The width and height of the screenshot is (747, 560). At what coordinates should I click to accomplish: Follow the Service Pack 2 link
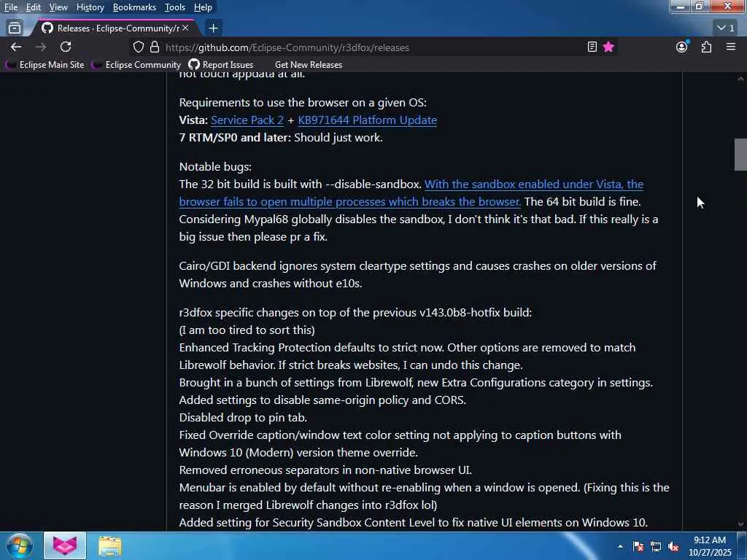247,120
